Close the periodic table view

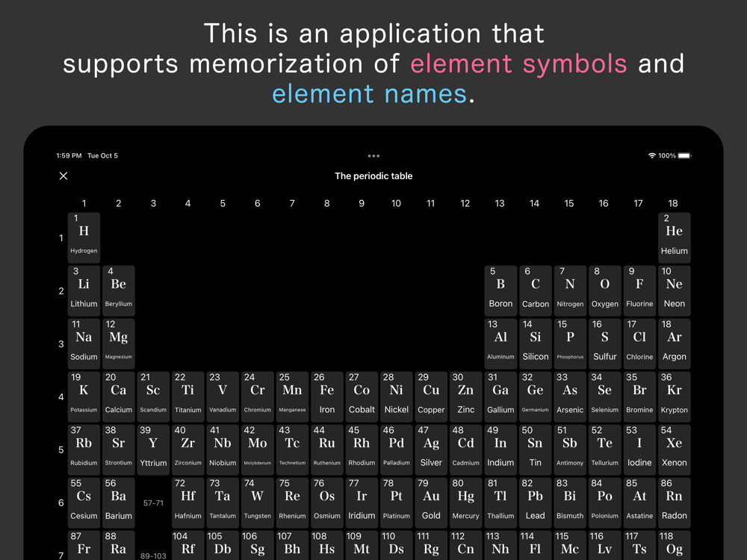pyautogui.click(x=63, y=176)
